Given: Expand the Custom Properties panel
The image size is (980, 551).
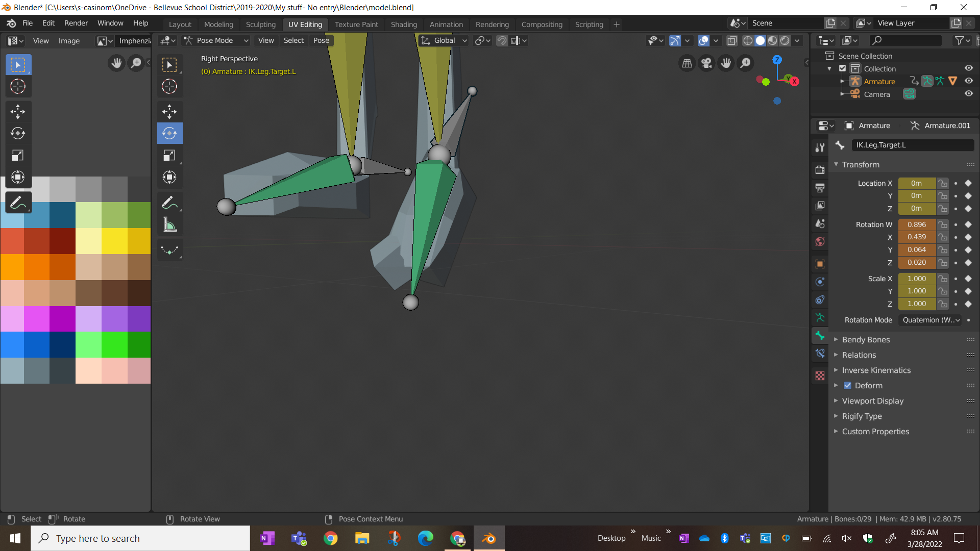Looking at the screenshot, I should [875, 432].
